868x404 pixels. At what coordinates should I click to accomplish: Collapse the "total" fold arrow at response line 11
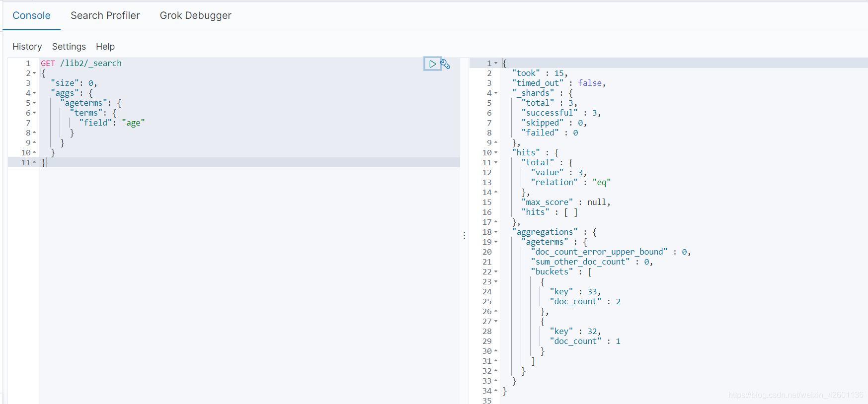pos(496,163)
